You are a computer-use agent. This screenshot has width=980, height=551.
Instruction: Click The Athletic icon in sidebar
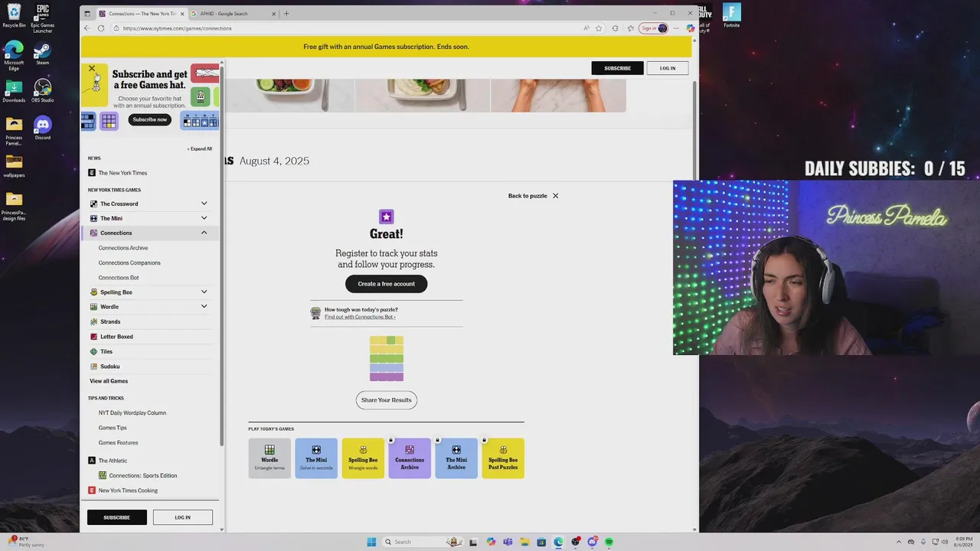(92, 461)
